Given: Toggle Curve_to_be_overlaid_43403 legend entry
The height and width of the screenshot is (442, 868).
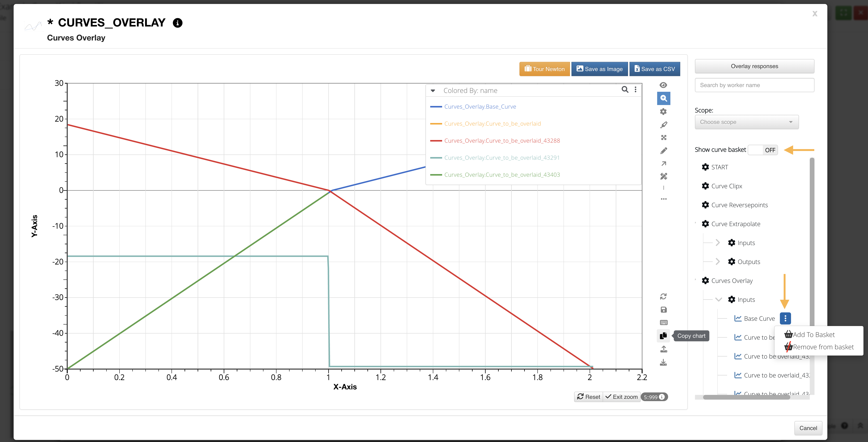Looking at the screenshot, I should pyautogui.click(x=502, y=175).
